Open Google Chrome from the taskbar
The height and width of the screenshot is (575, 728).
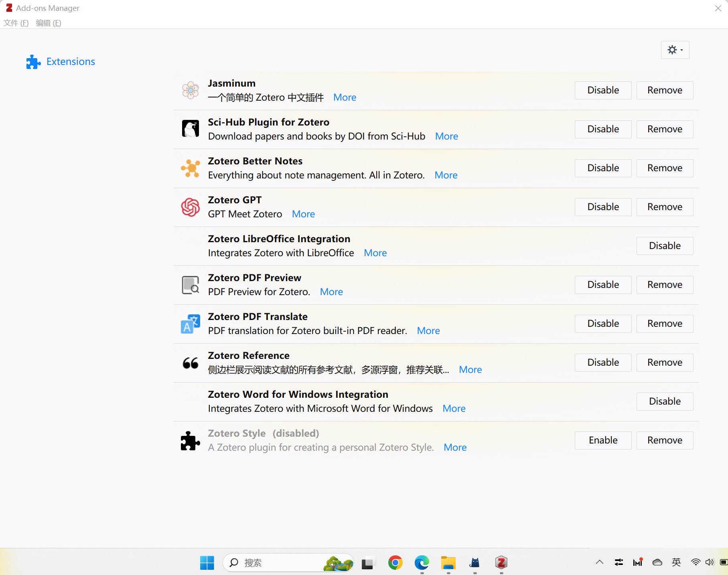point(395,563)
